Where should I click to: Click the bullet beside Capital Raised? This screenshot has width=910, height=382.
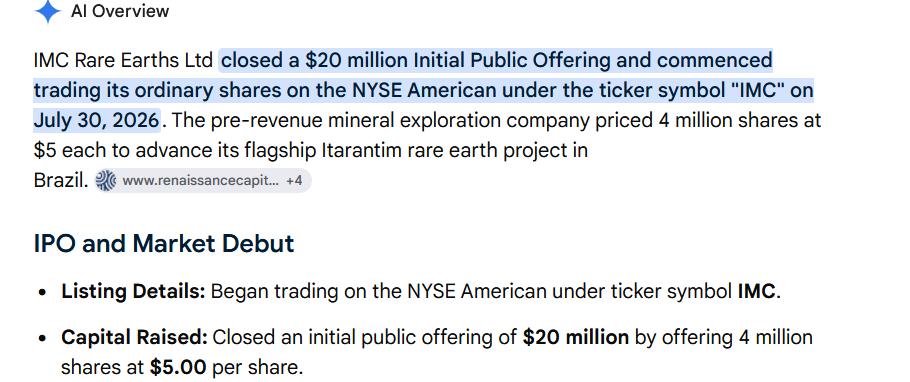click(42, 338)
